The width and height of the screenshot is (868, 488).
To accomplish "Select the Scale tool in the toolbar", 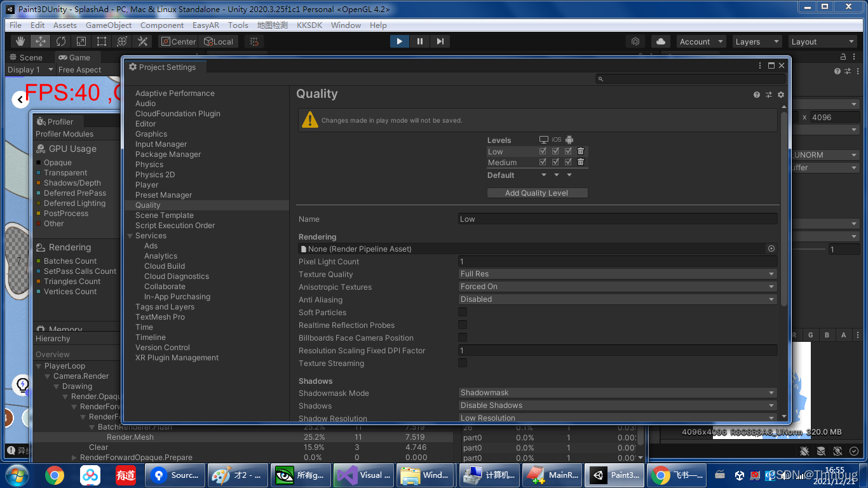I will (81, 41).
